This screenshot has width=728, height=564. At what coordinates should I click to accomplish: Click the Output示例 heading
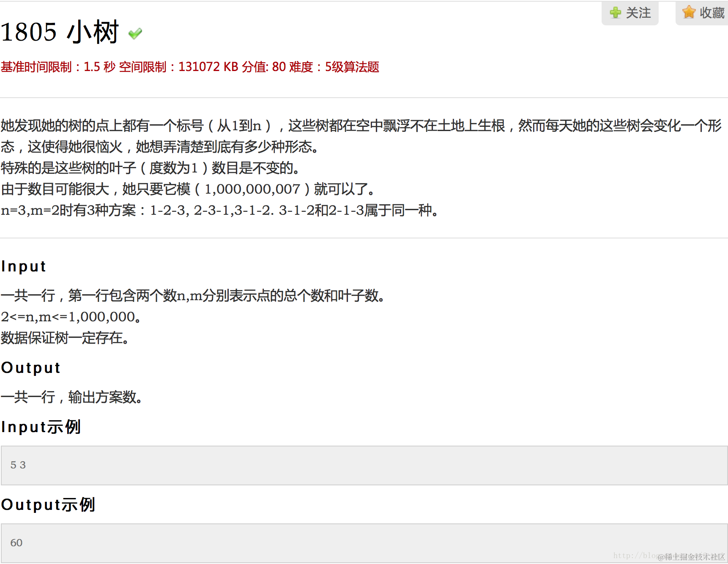click(48, 505)
